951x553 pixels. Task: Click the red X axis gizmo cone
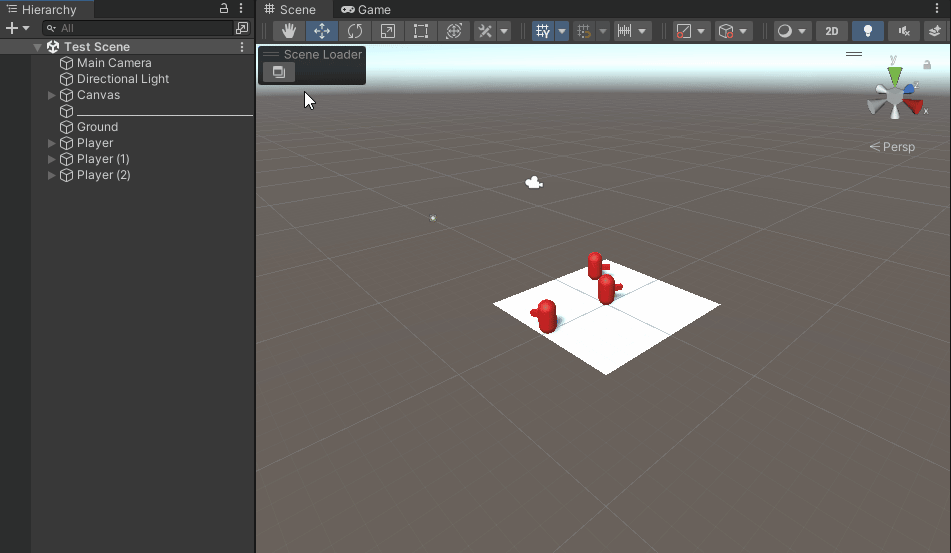click(x=913, y=107)
